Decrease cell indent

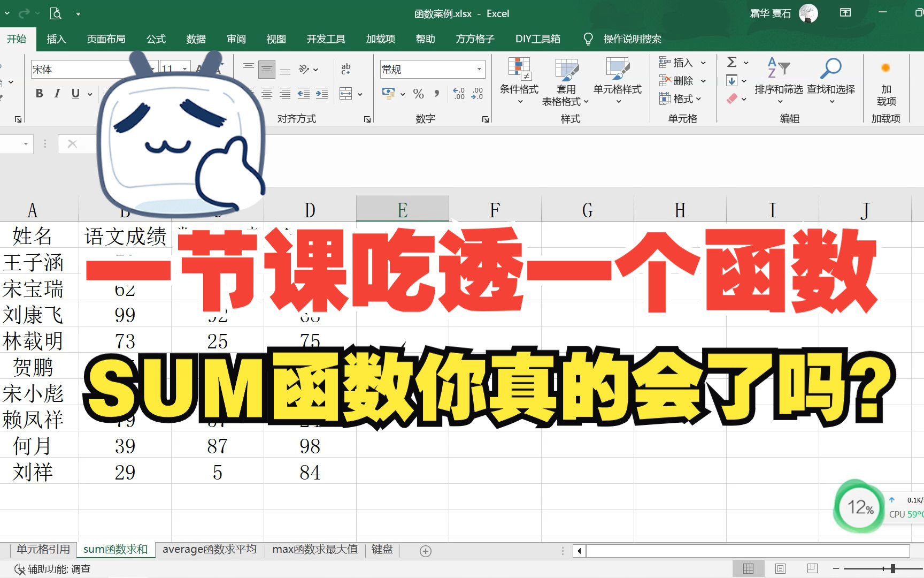pyautogui.click(x=304, y=94)
